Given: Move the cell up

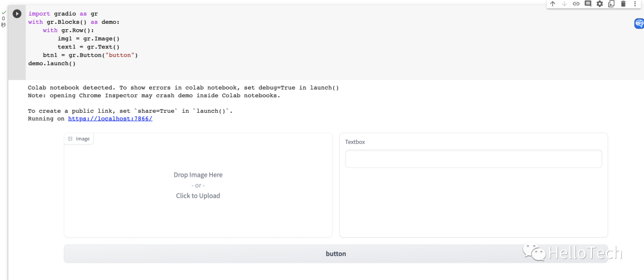Looking at the screenshot, I should click(553, 4).
